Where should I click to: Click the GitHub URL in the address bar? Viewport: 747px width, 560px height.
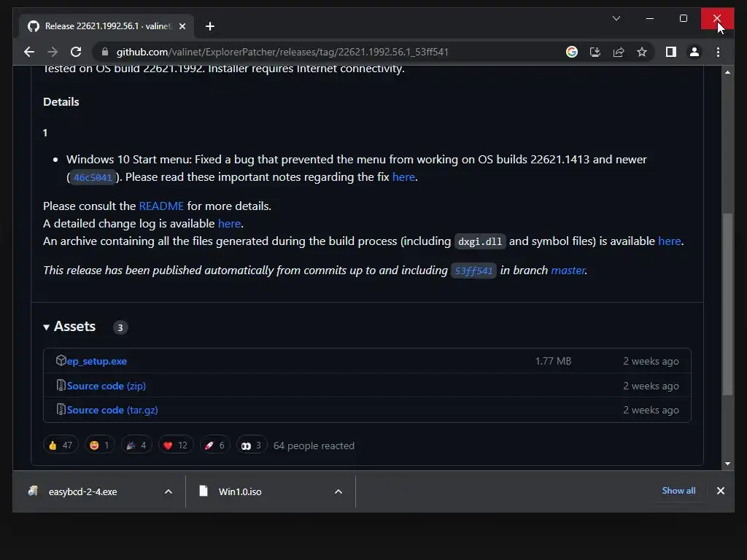coord(282,52)
